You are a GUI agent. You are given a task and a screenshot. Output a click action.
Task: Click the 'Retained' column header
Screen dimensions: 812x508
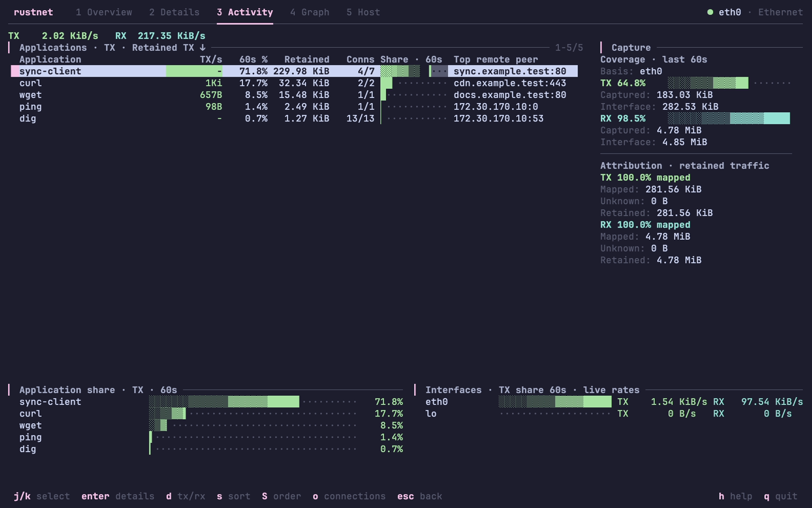307,59
